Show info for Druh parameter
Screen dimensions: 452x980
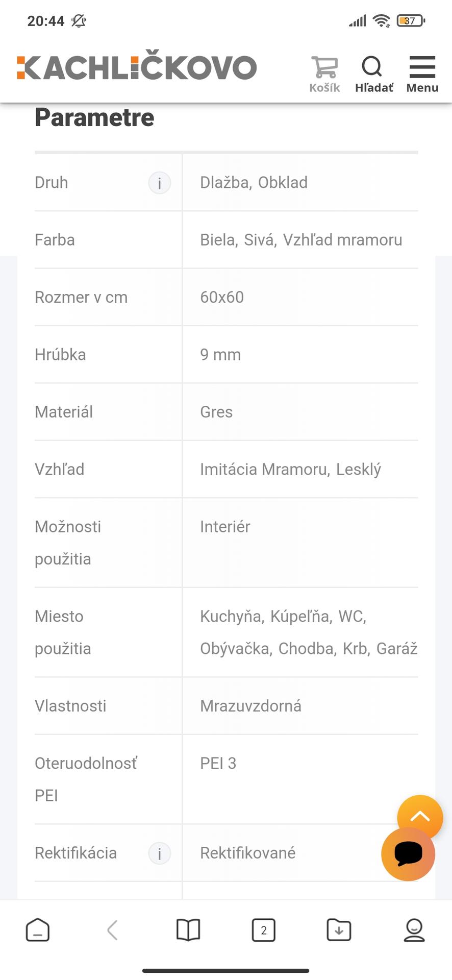pos(159,183)
